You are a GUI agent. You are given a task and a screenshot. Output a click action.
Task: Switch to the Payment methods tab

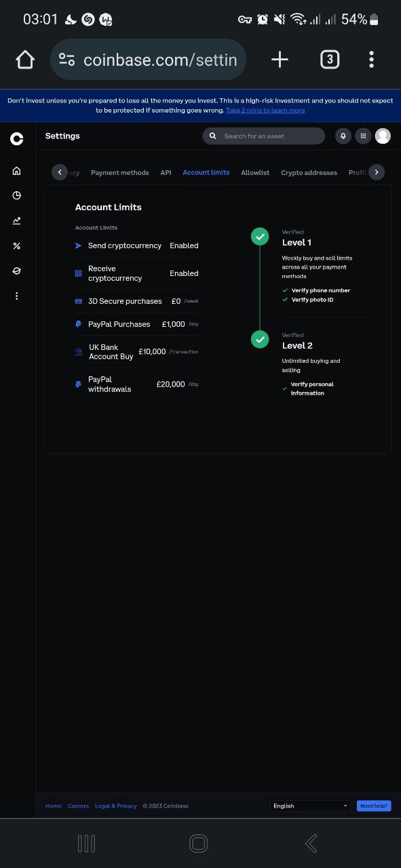pyautogui.click(x=120, y=172)
